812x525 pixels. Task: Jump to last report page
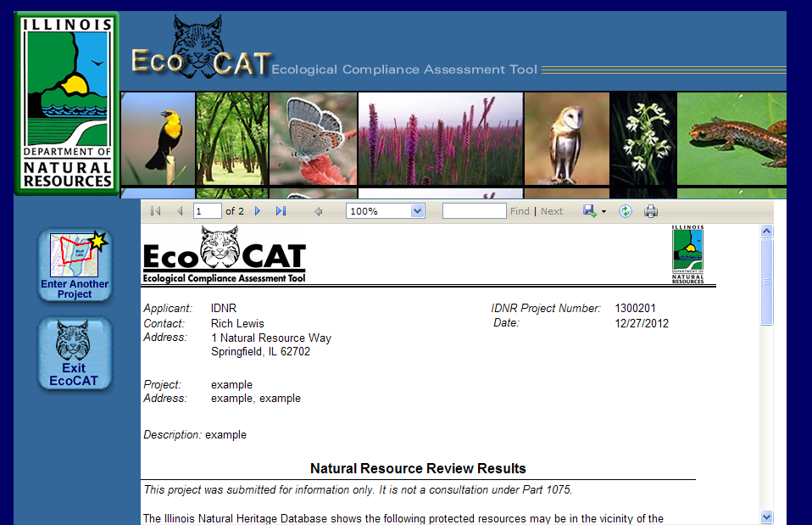pos(281,211)
